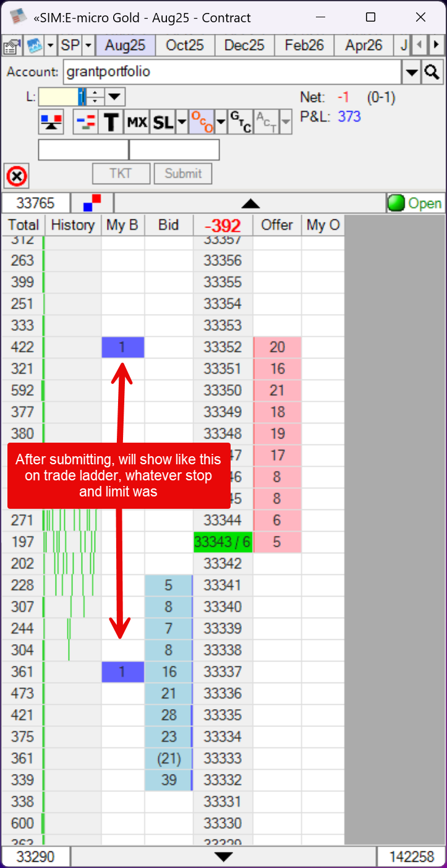Viewport: 447px width, 868px height.
Task: Click the green last-price cell 33343
Action: pyautogui.click(x=223, y=542)
